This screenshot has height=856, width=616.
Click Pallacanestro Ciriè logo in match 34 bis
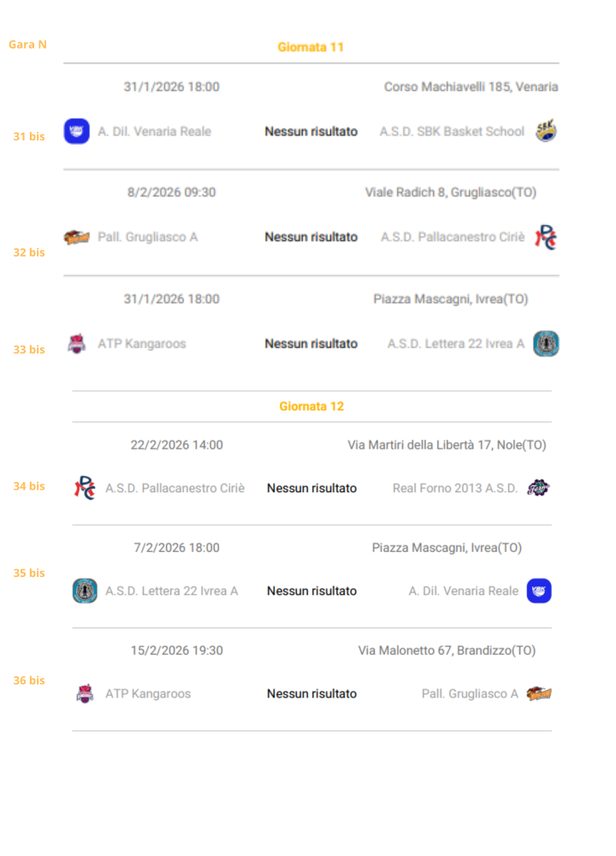[84, 488]
